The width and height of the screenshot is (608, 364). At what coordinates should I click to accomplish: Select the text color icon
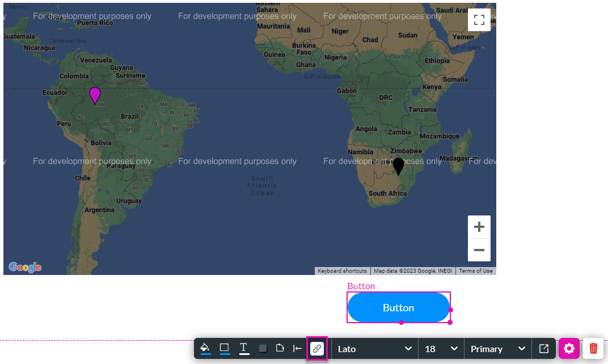[x=244, y=348]
